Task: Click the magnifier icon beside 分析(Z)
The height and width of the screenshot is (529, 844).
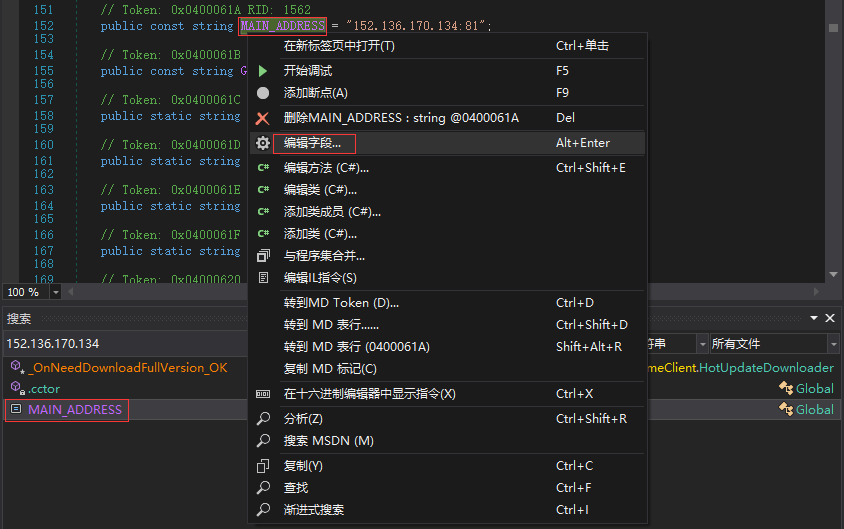Action: (x=263, y=419)
